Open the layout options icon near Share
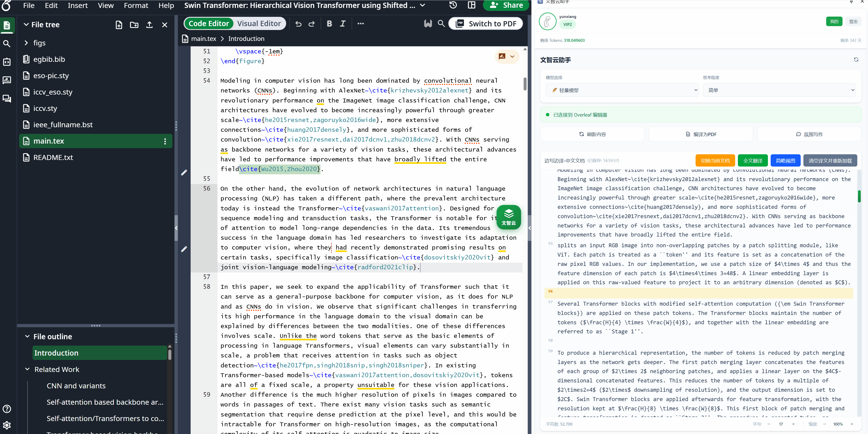 [471, 5]
